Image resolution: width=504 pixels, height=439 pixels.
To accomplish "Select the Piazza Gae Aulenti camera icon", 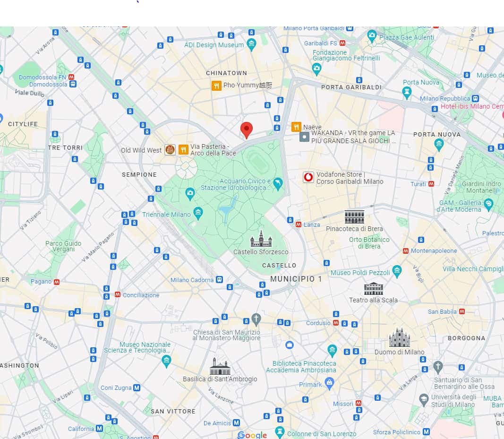I will point(372,36).
